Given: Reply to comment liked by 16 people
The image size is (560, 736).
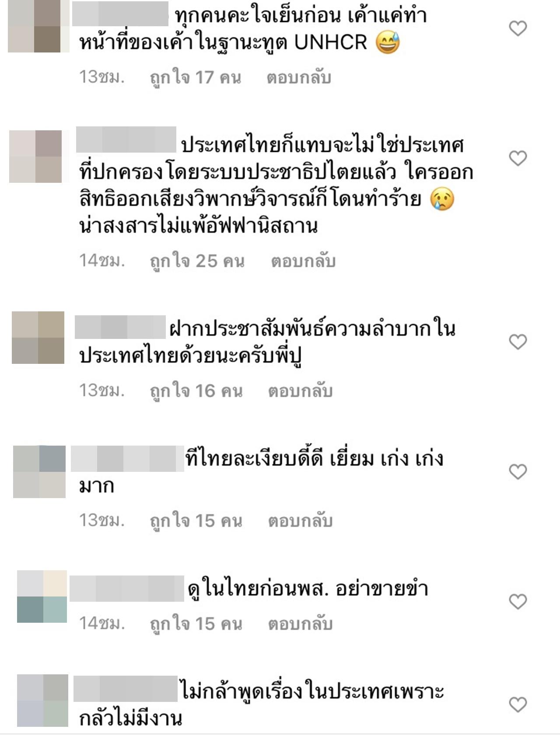Looking at the screenshot, I should coord(300,391).
